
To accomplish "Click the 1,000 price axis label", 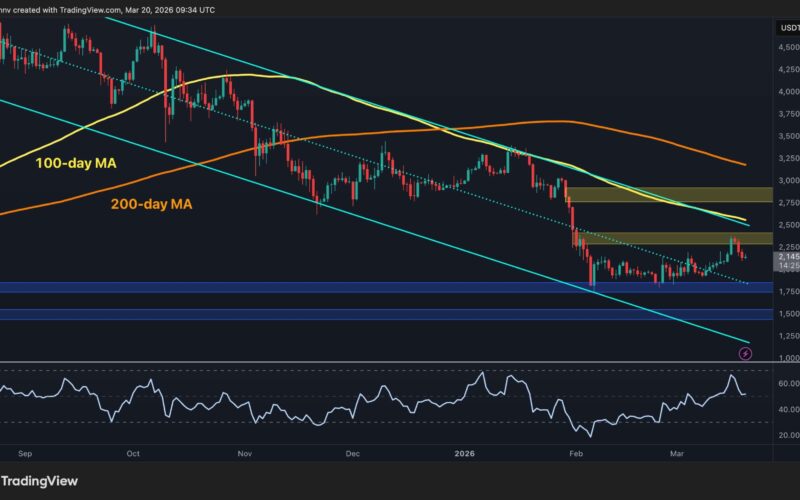I will tap(787, 358).
